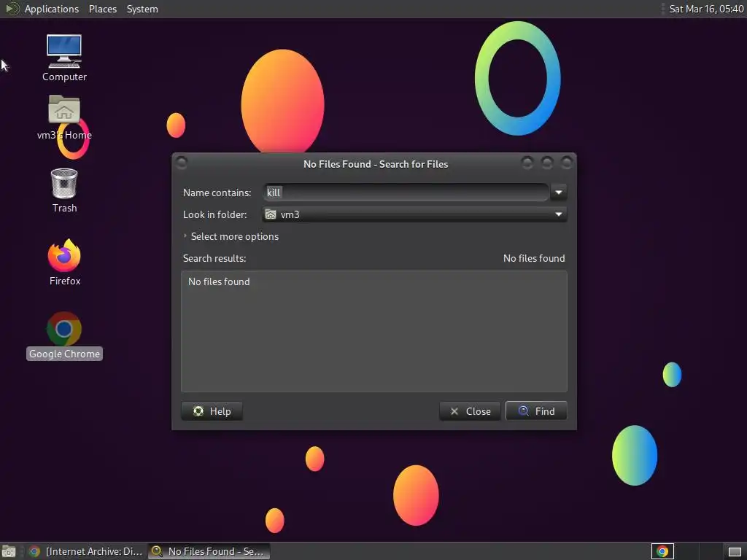Open the Computer desktop icon

click(64, 58)
